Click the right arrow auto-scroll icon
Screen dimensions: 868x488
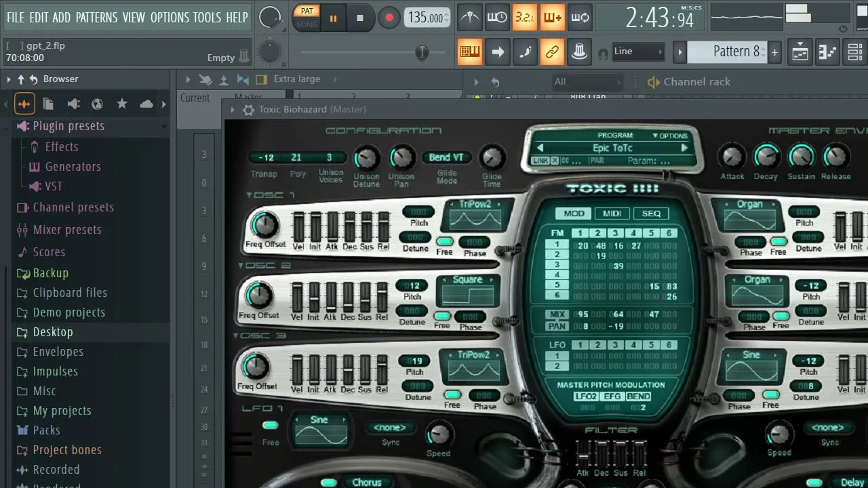497,52
